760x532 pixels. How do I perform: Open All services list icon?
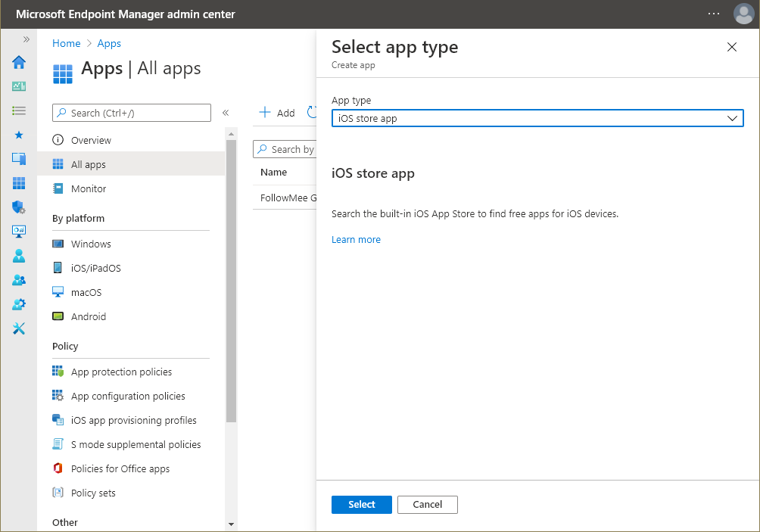click(x=19, y=110)
